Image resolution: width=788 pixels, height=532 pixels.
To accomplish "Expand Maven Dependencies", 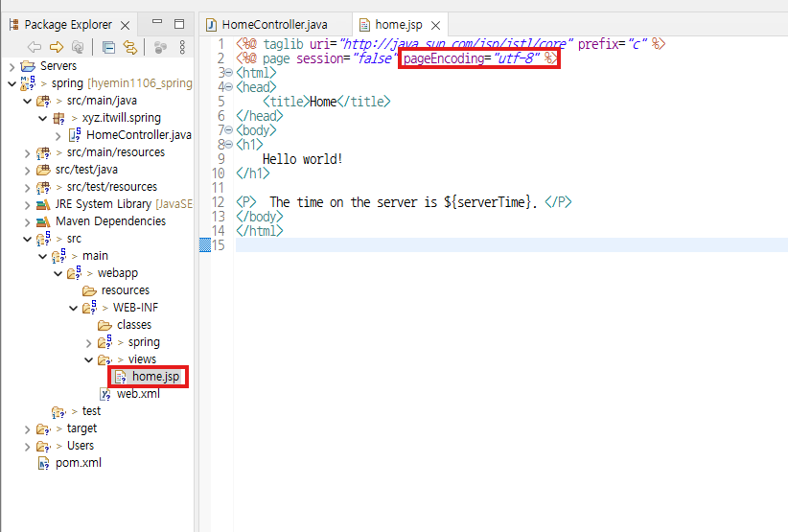I will point(28,221).
